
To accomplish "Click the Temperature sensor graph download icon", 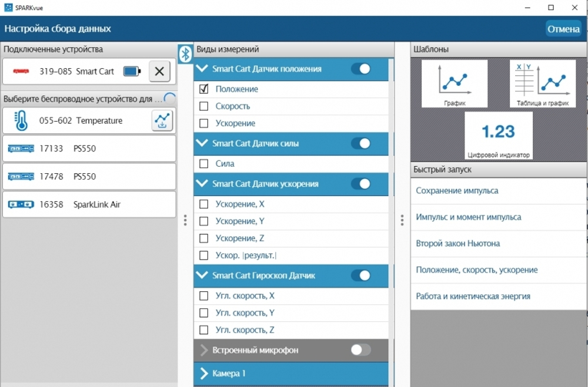I will point(162,120).
